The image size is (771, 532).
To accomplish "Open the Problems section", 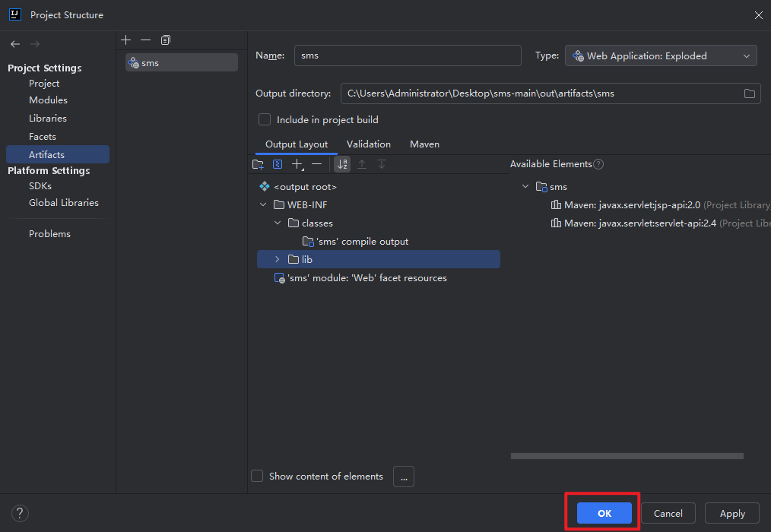I will [49, 233].
